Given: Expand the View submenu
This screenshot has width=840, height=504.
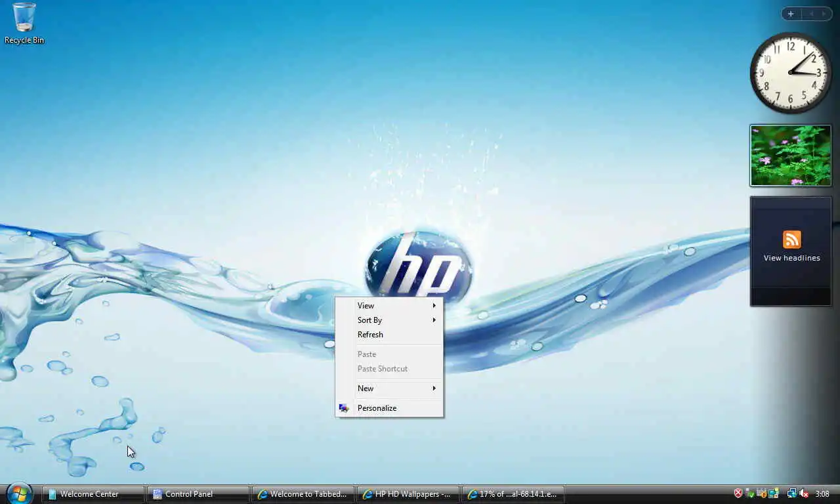Looking at the screenshot, I should [389, 306].
